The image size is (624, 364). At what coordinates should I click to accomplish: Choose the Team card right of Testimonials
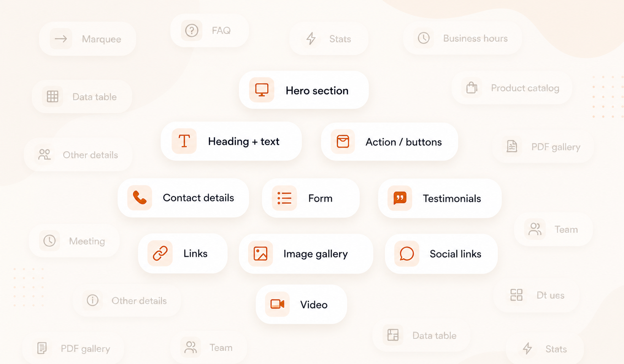(x=554, y=229)
